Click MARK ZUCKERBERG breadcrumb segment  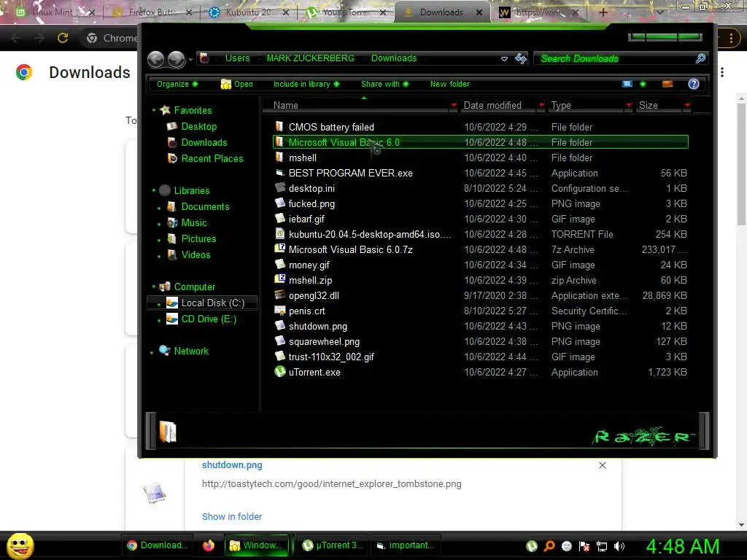[310, 58]
